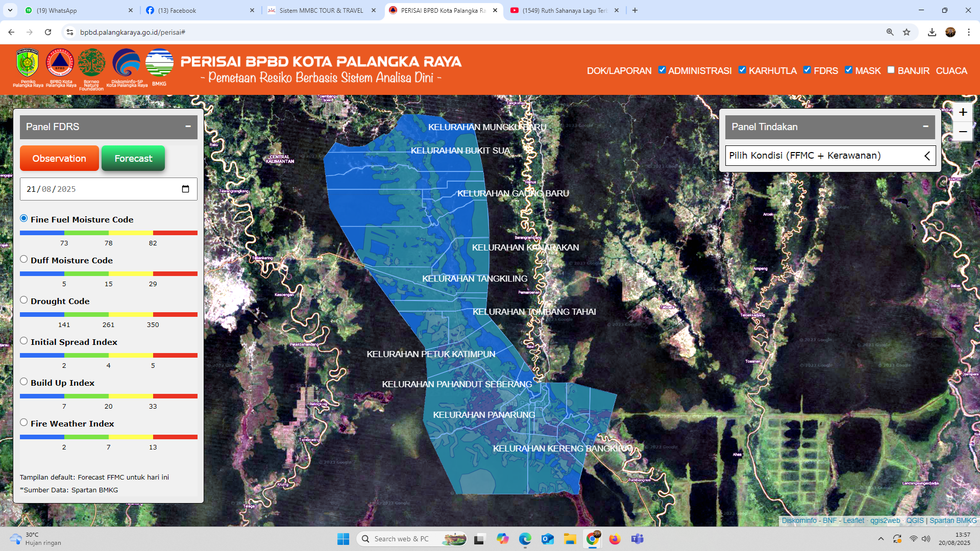This screenshot has width=980, height=551.
Task: Open the qgis2web attribution link
Action: pyautogui.click(x=885, y=520)
